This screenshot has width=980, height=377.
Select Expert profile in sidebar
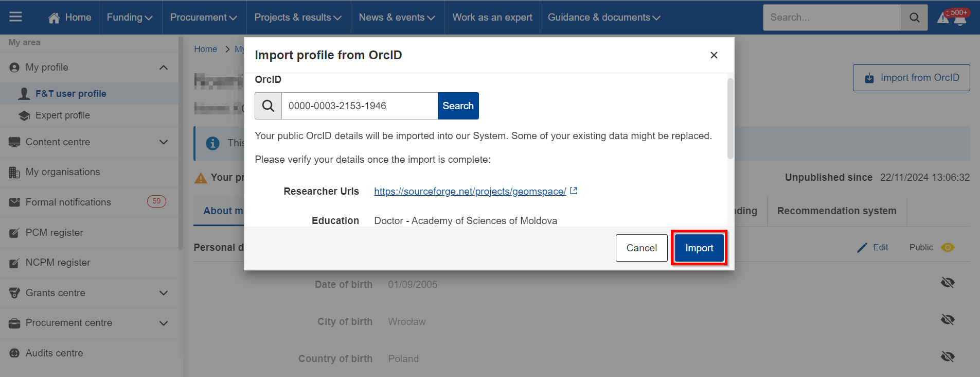pos(63,115)
